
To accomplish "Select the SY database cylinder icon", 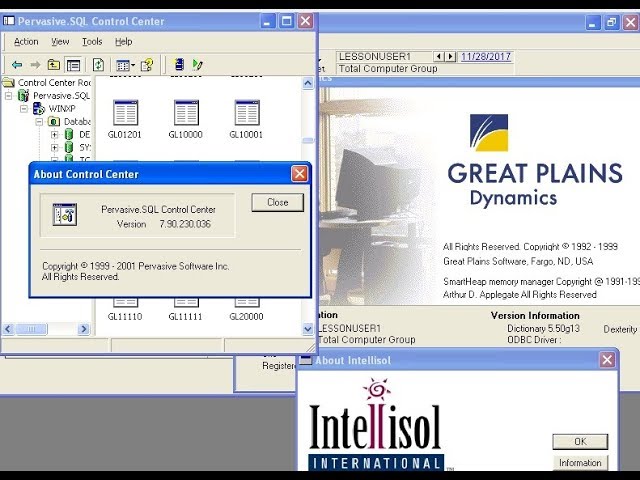I will [x=69, y=147].
